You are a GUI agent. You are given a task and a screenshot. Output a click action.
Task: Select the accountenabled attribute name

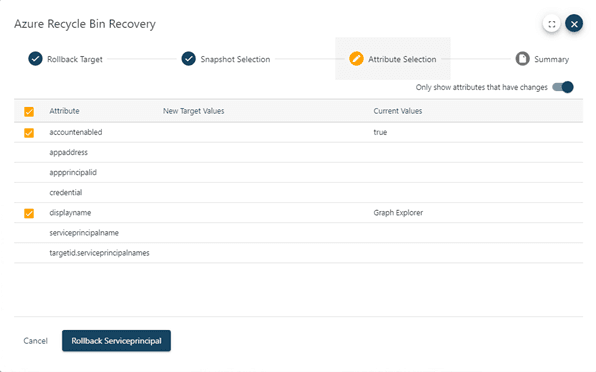[76, 132]
